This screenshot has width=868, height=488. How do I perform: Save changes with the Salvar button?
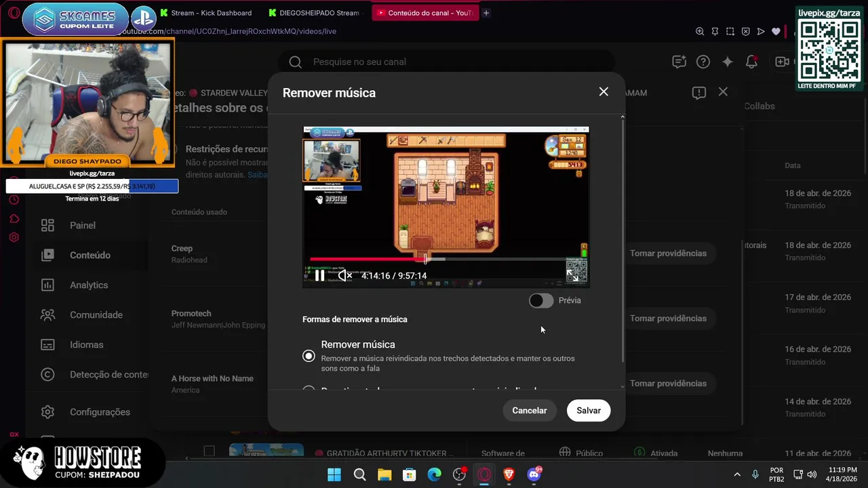pyautogui.click(x=589, y=410)
